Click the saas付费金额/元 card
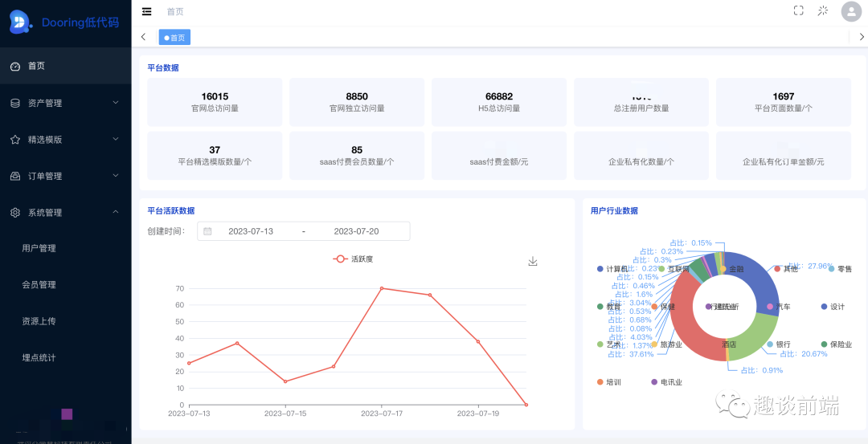The height and width of the screenshot is (444, 868). tap(499, 156)
